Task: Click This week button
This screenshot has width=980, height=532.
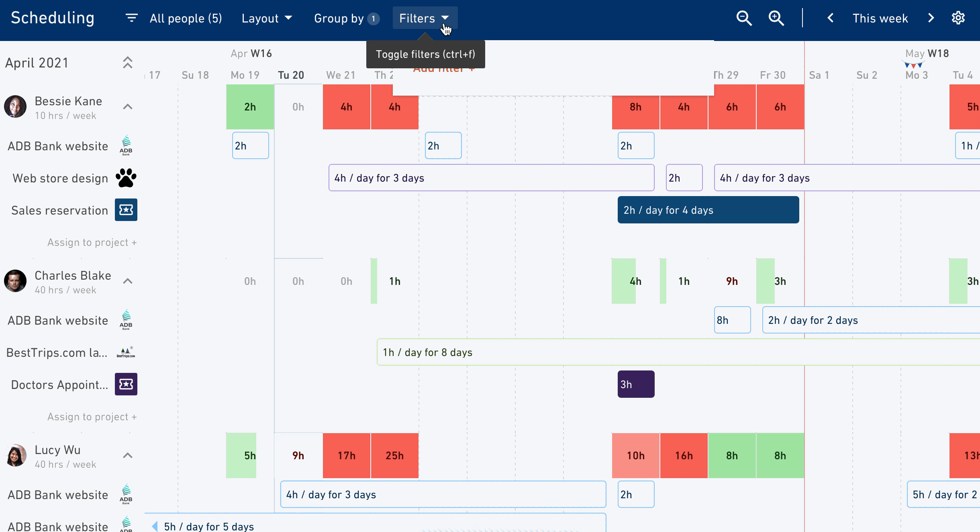Action: coord(880,18)
